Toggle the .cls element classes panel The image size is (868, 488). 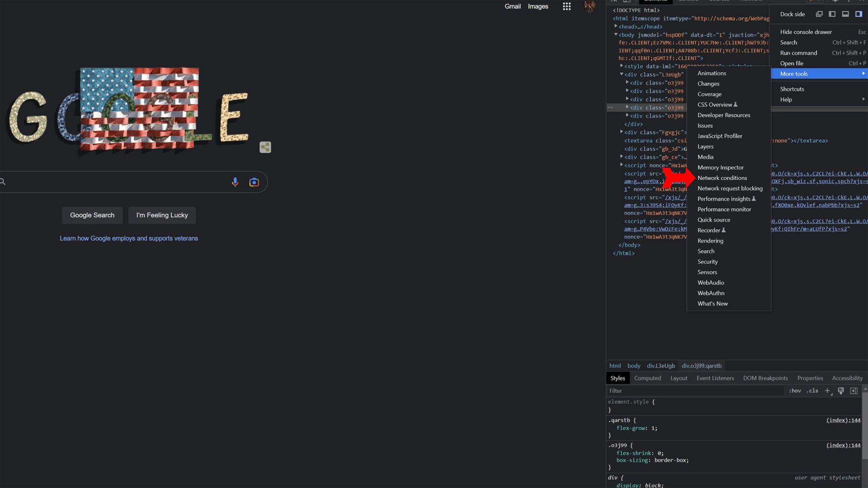tap(812, 391)
